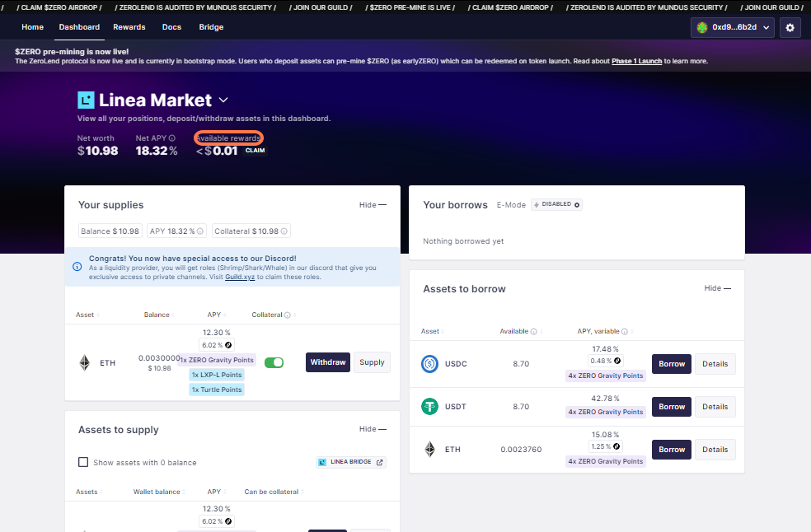Click the APY, variable info icon
811x532 pixels.
point(624,331)
